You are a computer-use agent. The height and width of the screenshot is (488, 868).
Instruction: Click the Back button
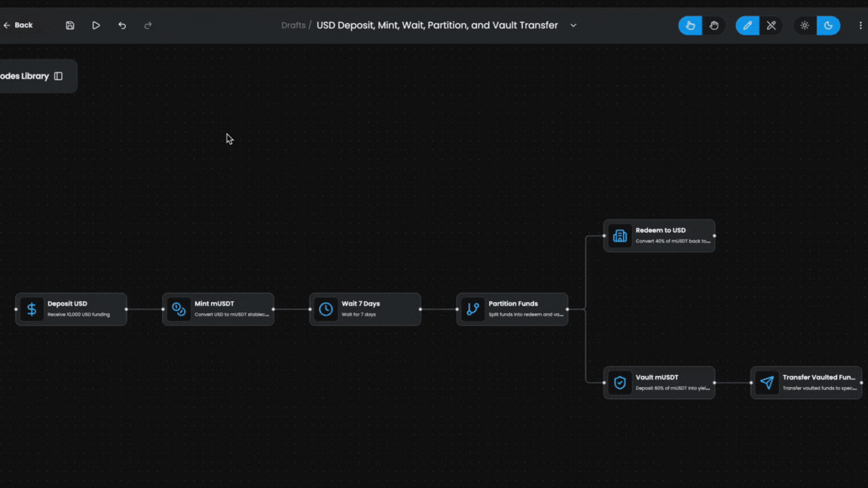(x=17, y=25)
